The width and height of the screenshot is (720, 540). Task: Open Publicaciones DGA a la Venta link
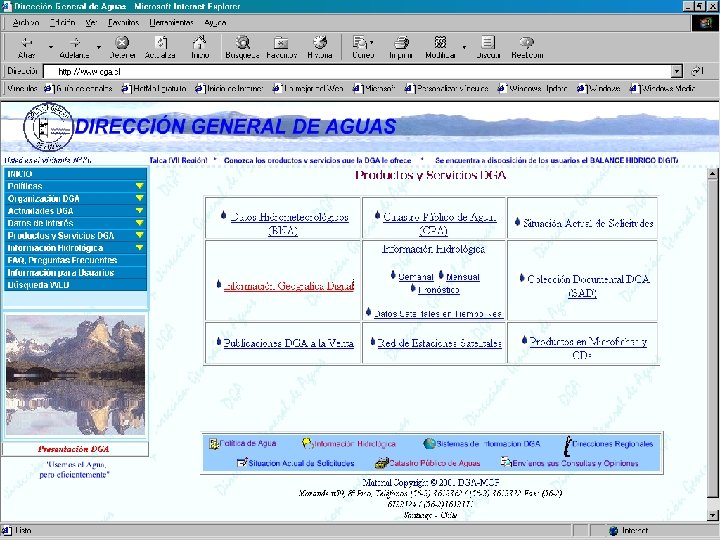[x=288, y=343]
